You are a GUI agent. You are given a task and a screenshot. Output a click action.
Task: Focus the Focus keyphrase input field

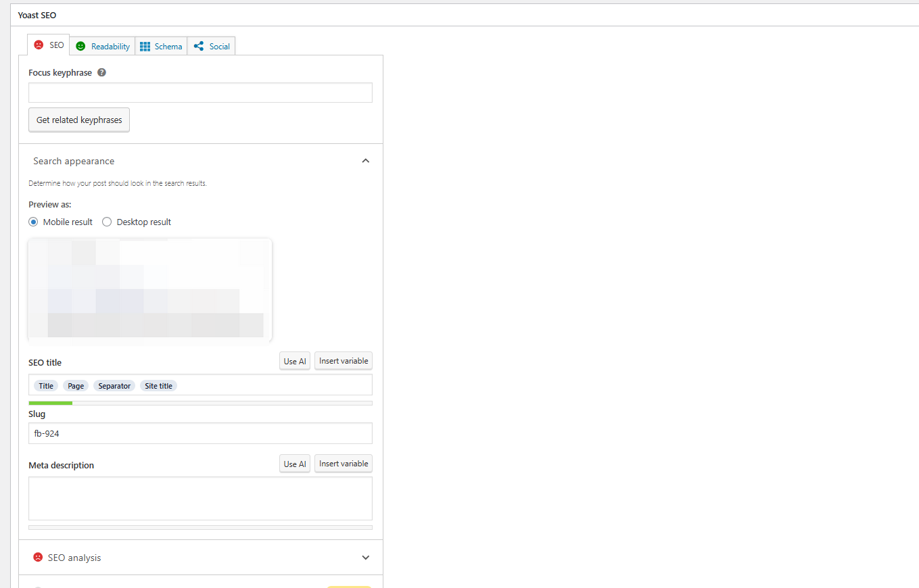(200, 93)
